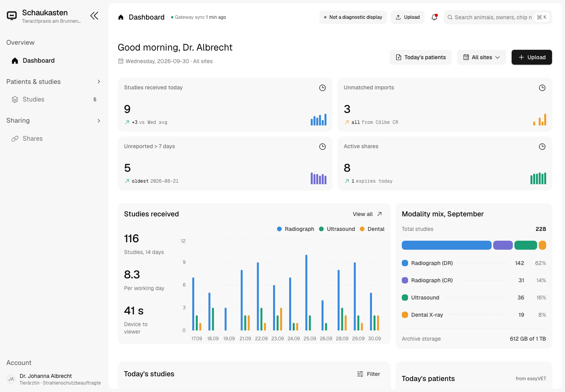Open Today's patients button

421,57
